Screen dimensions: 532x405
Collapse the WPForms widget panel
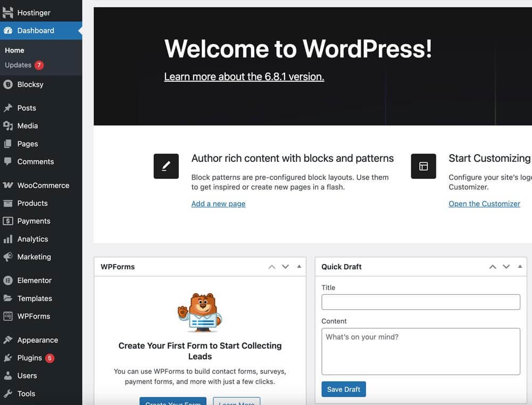(299, 267)
